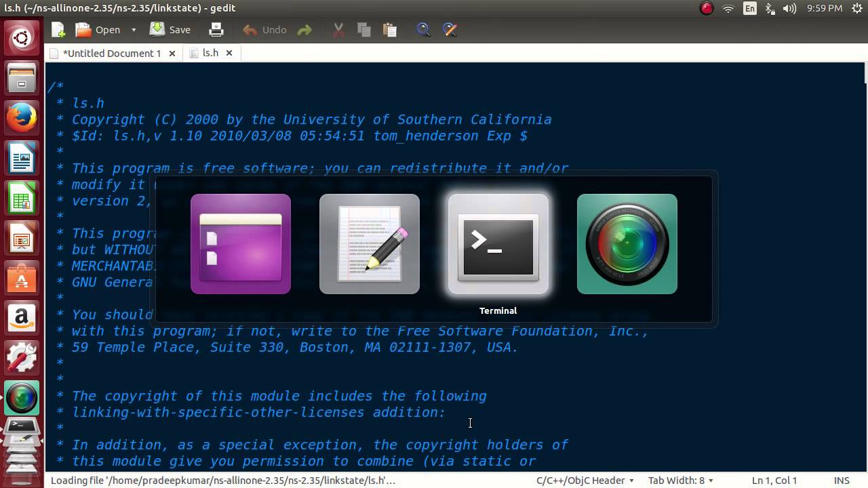Screen dimensions: 868x488
Task: Open the Bluetooth indicator menu
Action: (770, 8)
